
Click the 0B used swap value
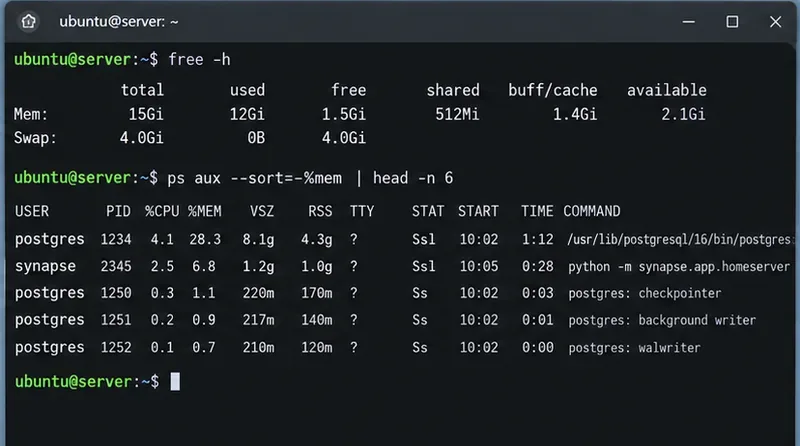click(x=256, y=138)
